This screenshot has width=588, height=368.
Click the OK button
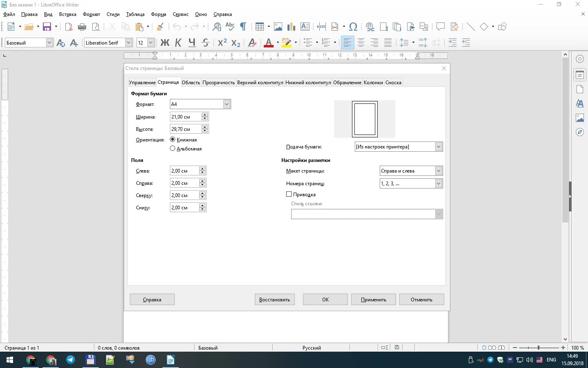pyautogui.click(x=325, y=299)
